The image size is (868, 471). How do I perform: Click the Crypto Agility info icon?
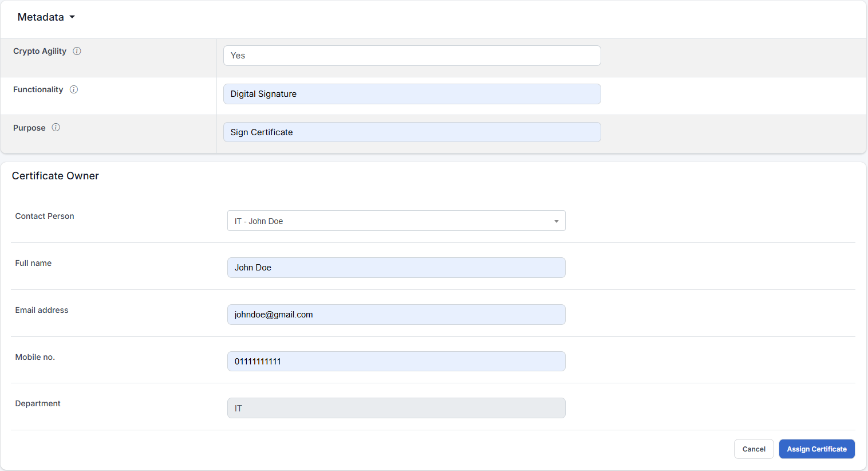pyautogui.click(x=77, y=51)
